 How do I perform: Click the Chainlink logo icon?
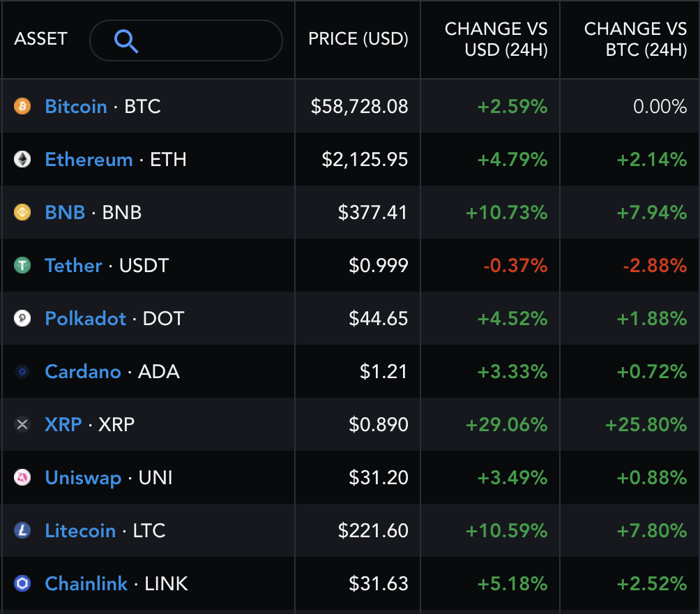click(22, 584)
